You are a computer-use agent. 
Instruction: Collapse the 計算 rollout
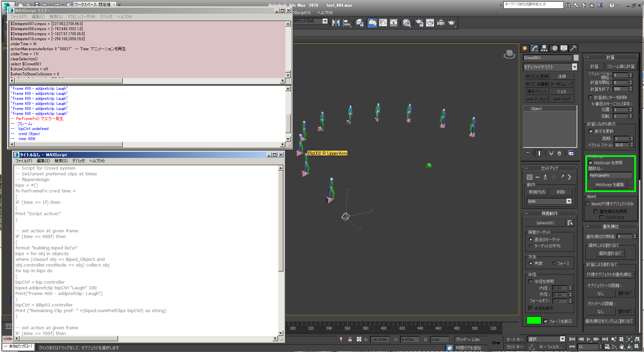pos(610,57)
